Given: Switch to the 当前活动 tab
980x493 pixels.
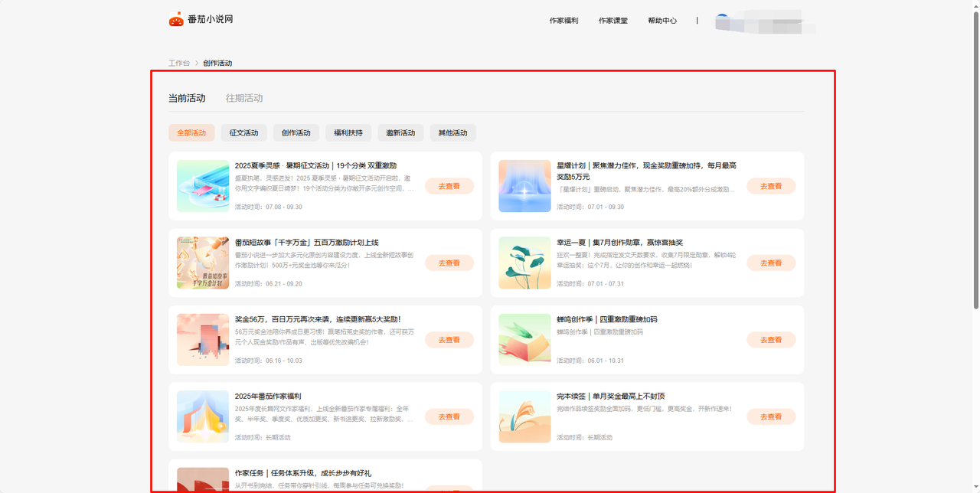Looking at the screenshot, I should [187, 98].
